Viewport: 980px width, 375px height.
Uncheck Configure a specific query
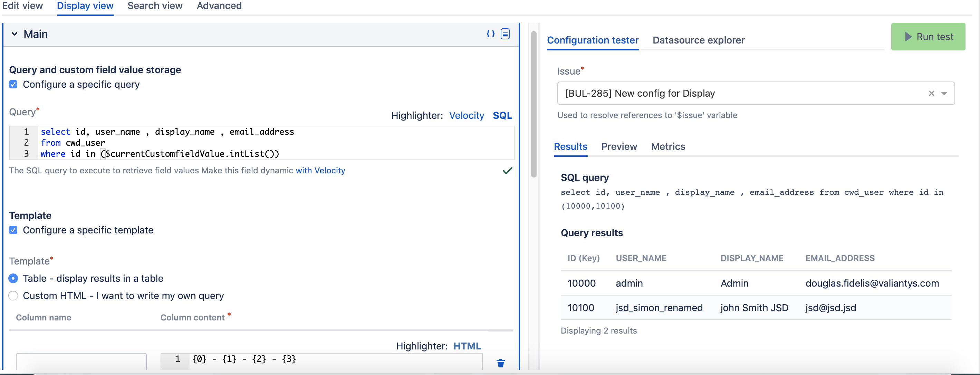[x=13, y=84]
